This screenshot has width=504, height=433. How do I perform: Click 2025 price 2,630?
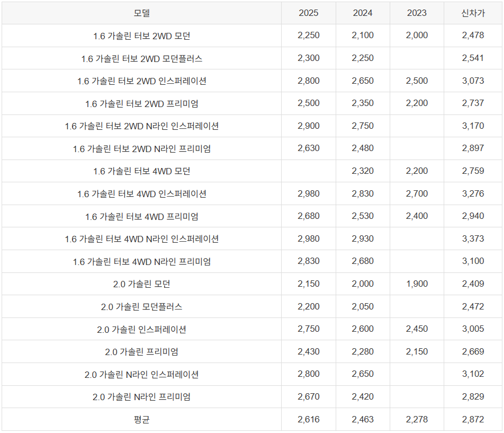(309, 148)
